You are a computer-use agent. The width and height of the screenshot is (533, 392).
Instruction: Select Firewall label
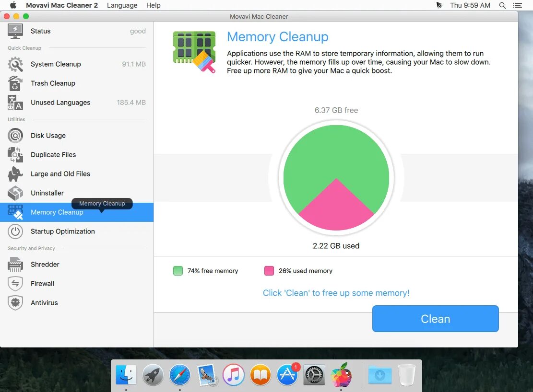pyautogui.click(x=43, y=284)
